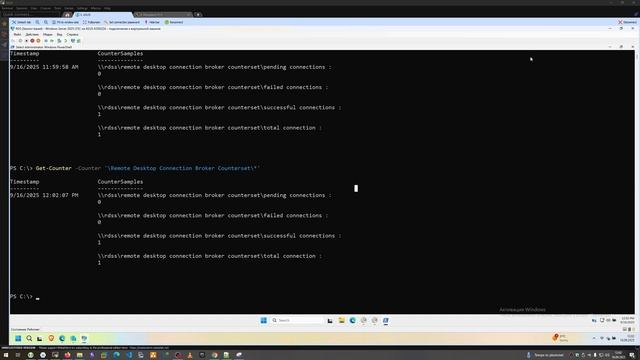Screen dimensions: 640x360
Task: Open VLC cone icon on host taskbar
Action: [x=190, y=356]
